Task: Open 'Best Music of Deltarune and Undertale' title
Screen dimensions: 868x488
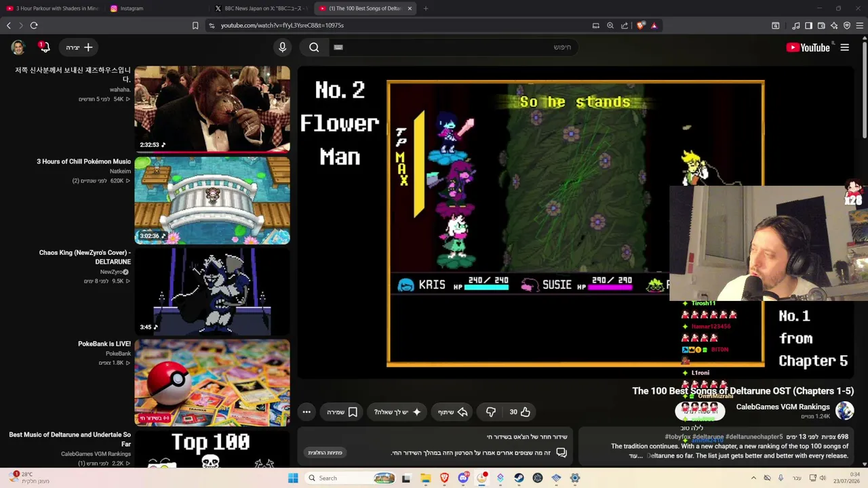Action: pos(70,439)
